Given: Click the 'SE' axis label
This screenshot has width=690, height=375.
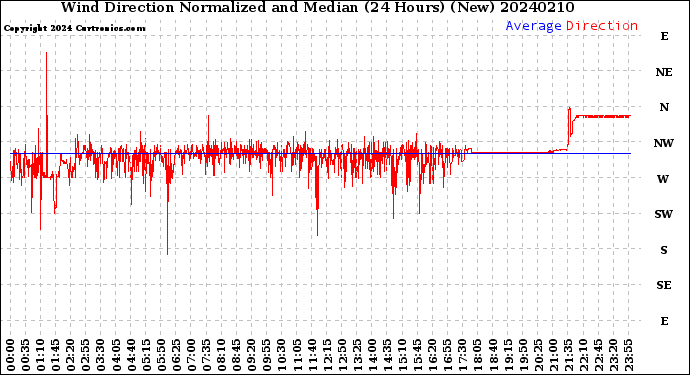Looking at the screenshot, I should (x=664, y=286).
